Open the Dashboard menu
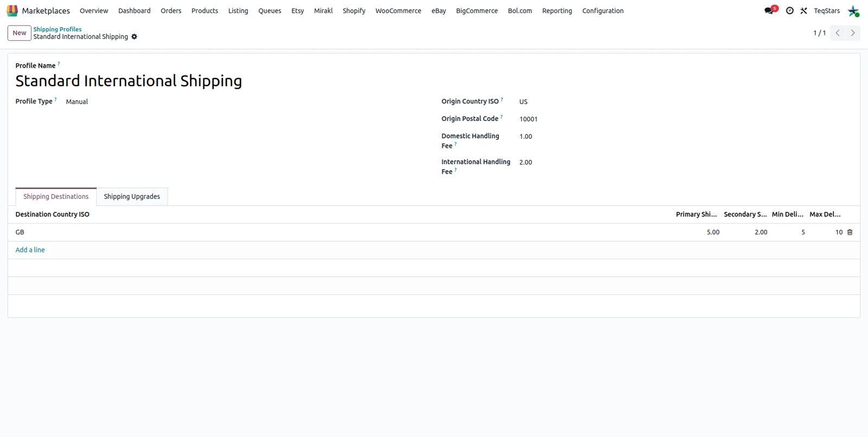Screen dimensions: 868x437 (135, 11)
